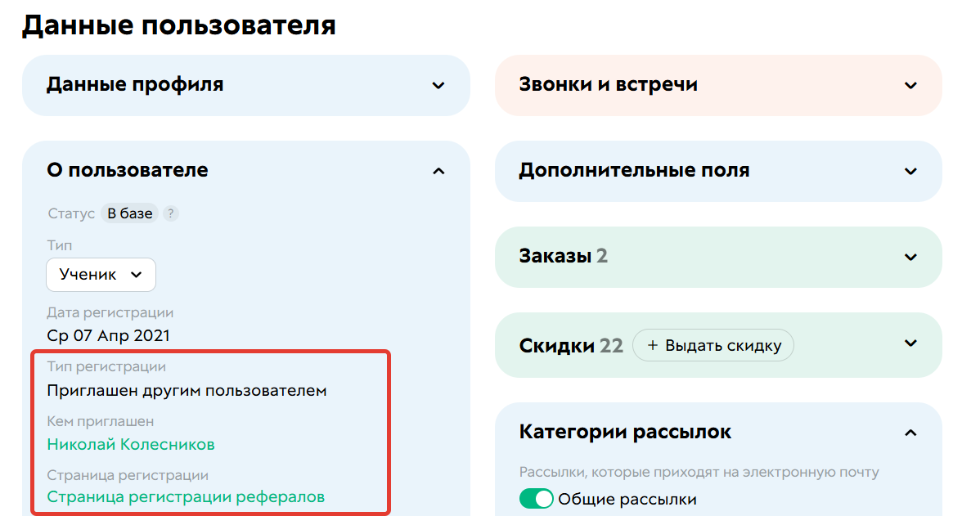Click the collapse arrow of О пользователе

[439, 171]
